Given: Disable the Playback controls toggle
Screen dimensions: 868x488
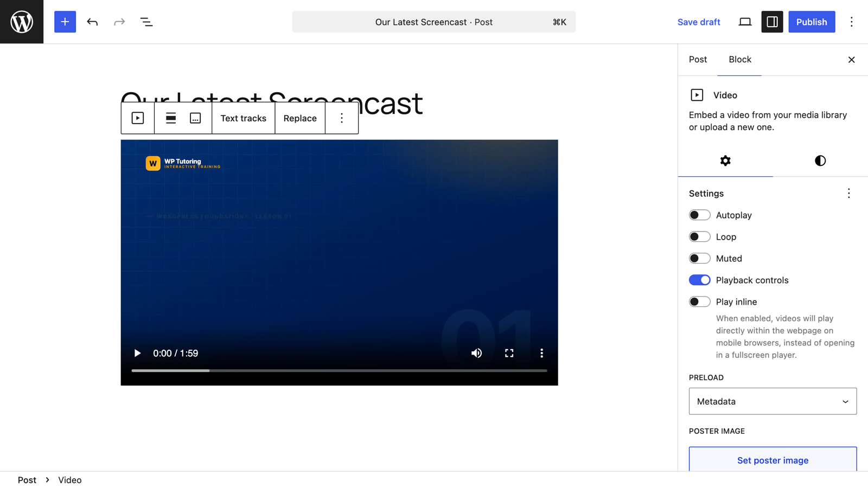Looking at the screenshot, I should tap(699, 280).
